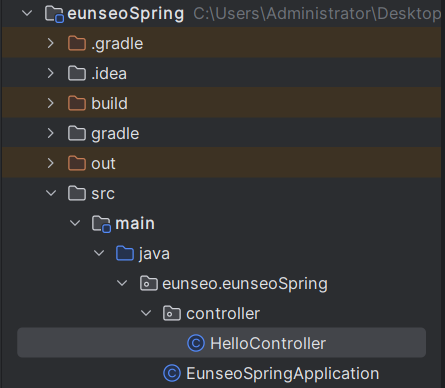Collapse the eunseo.eunseoSpring package chevron
Image resolution: width=445 pixels, height=388 pixels.
click(122, 283)
